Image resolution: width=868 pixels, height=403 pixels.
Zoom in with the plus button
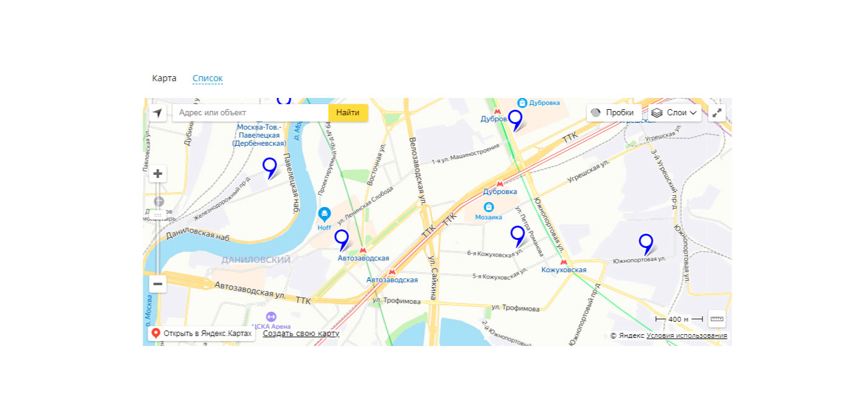[x=157, y=174]
